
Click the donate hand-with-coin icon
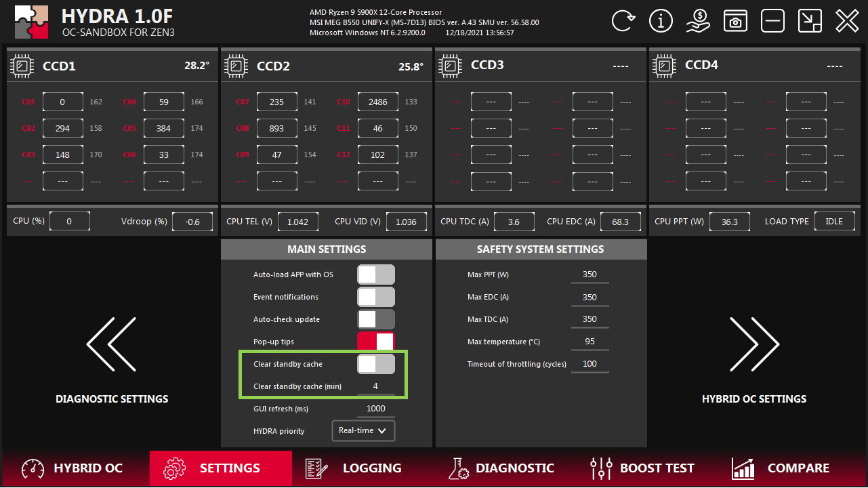coord(698,21)
